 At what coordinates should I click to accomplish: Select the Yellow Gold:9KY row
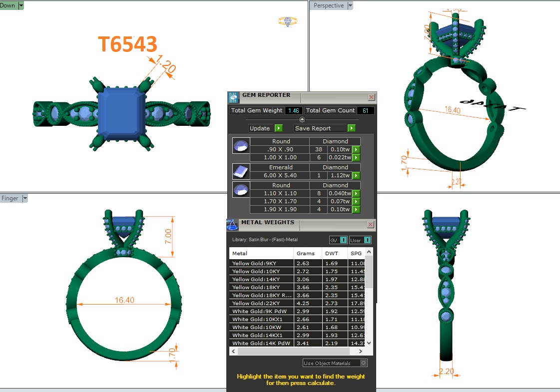[297, 263]
